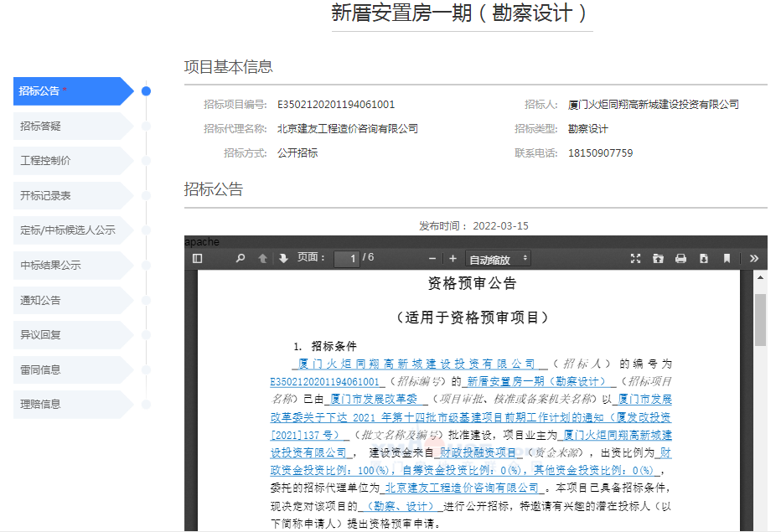Go to next PDF page
This screenshot has width=781, height=532.
tap(283, 259)
